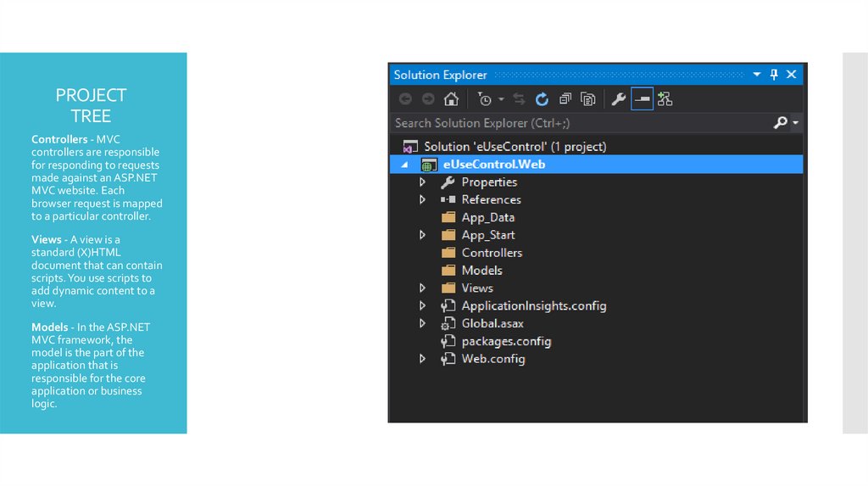Expand the Web.config node
Image resolution: width=868 pixels, height=487 pixels.
click(422, 359)
